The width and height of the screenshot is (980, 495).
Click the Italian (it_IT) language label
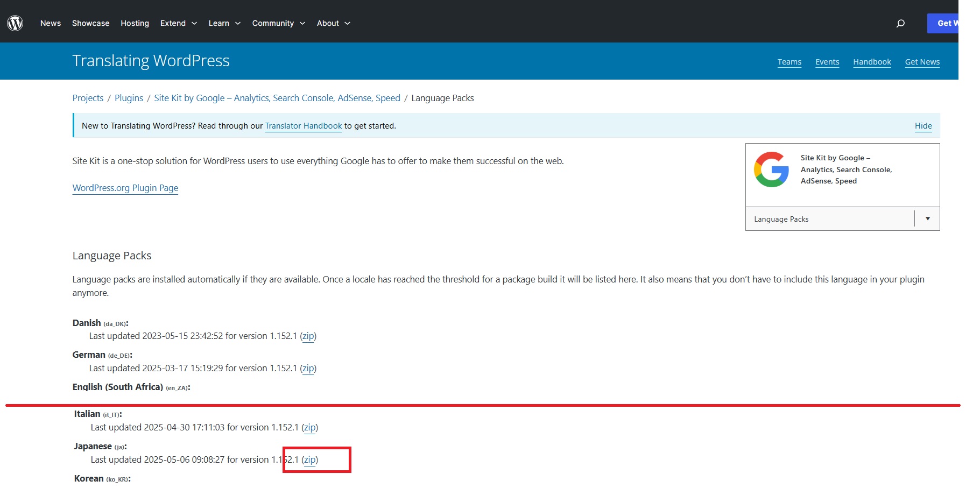coord(98,414)
